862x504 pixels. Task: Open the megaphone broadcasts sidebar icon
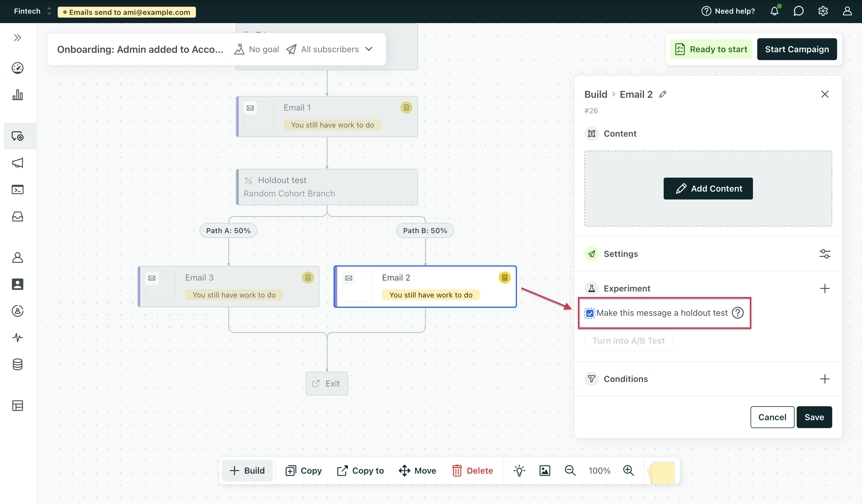point(17,163)
